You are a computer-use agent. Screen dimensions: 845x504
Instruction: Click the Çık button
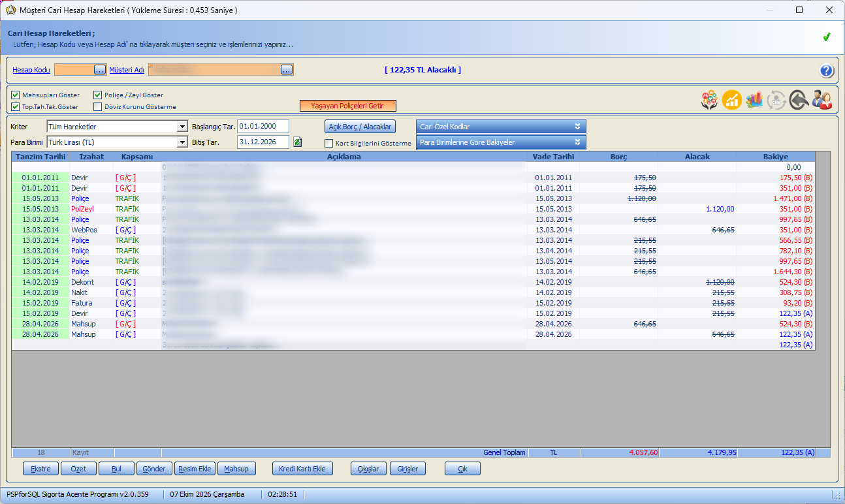point(462,469)
